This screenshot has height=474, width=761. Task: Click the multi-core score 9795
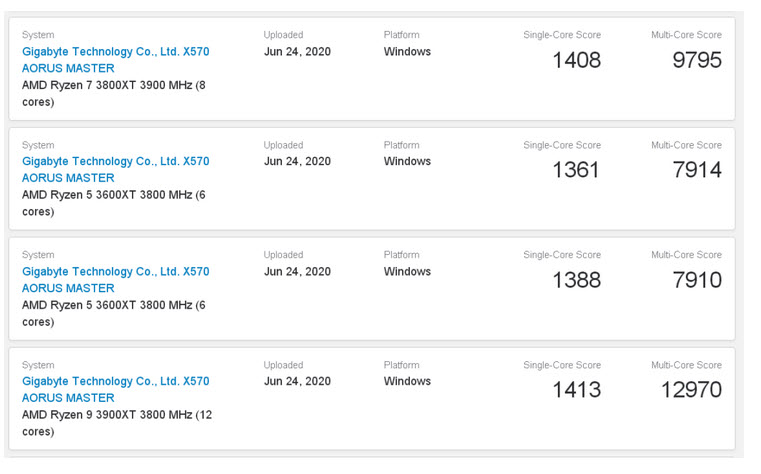click(x=696, y=60)
